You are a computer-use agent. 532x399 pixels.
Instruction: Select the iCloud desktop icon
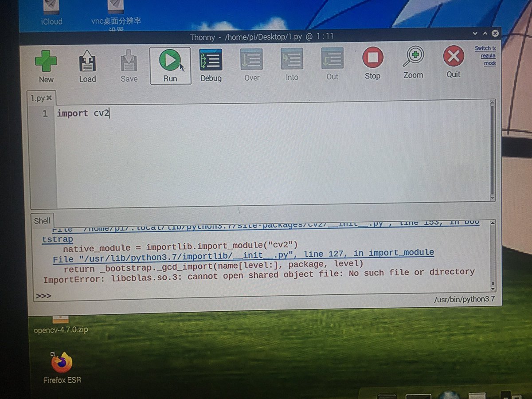(52, 13)
